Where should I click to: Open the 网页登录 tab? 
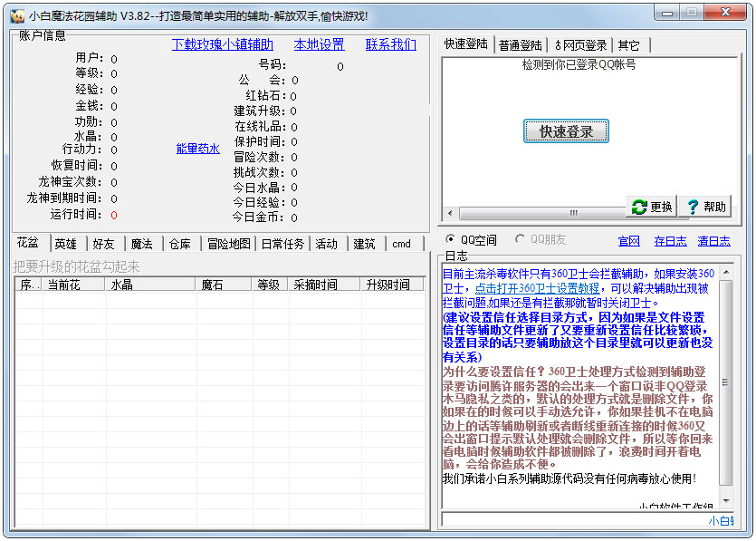[x=580, y=45]
